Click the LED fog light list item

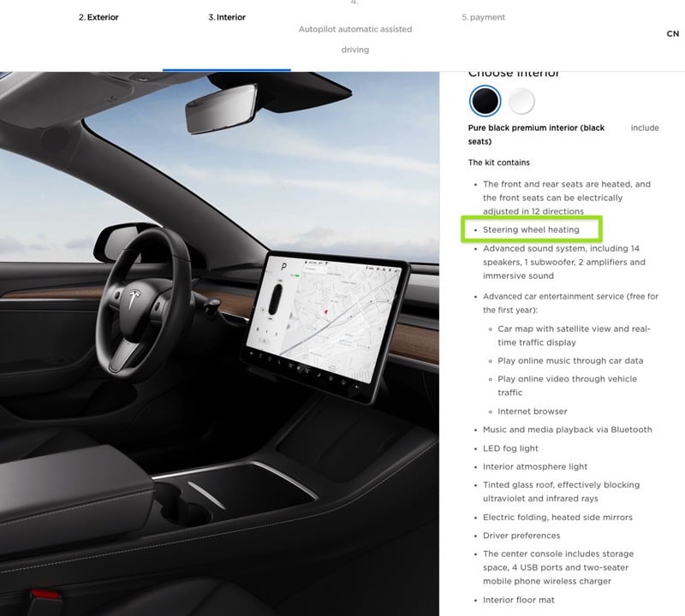pyautogui.click(x=510, y=448)
